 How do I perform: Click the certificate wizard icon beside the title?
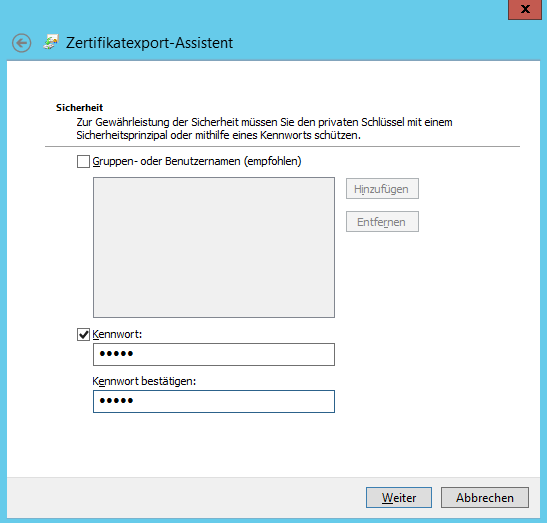tap(51, 42)
